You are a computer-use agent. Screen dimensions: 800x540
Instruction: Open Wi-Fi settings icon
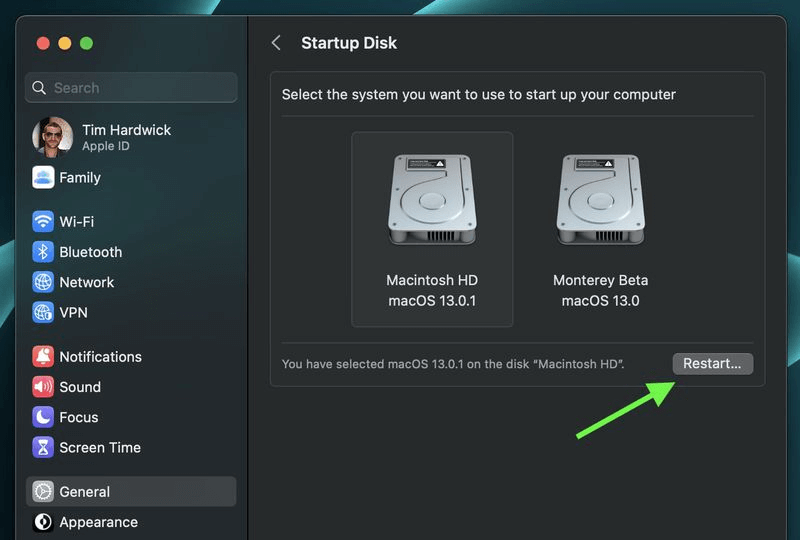(43, 222)
